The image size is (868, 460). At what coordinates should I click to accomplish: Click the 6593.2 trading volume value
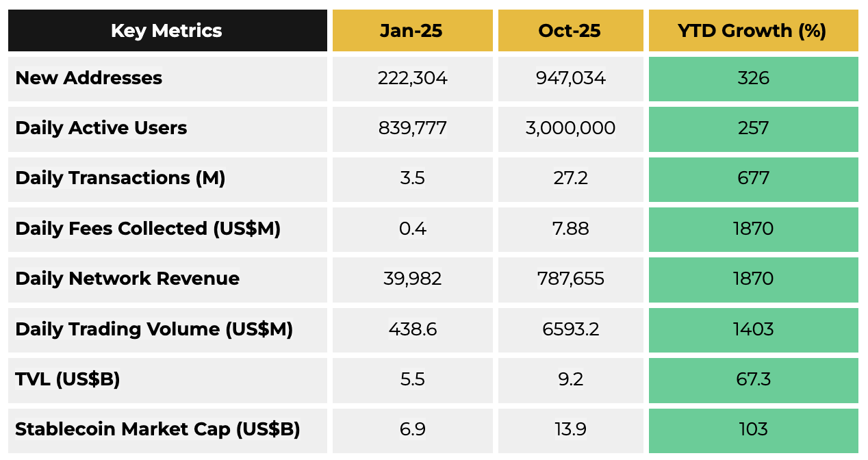[x=570, y=329]
